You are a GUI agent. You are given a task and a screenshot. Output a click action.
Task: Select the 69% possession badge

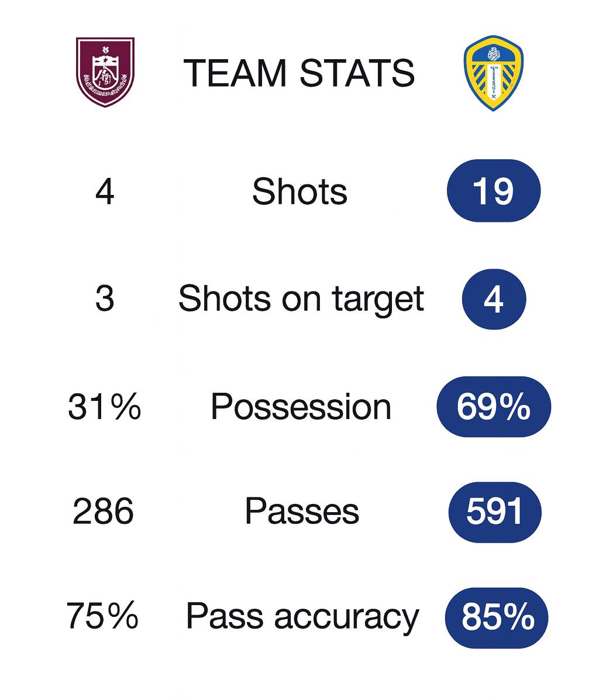(x=493, y=407)
